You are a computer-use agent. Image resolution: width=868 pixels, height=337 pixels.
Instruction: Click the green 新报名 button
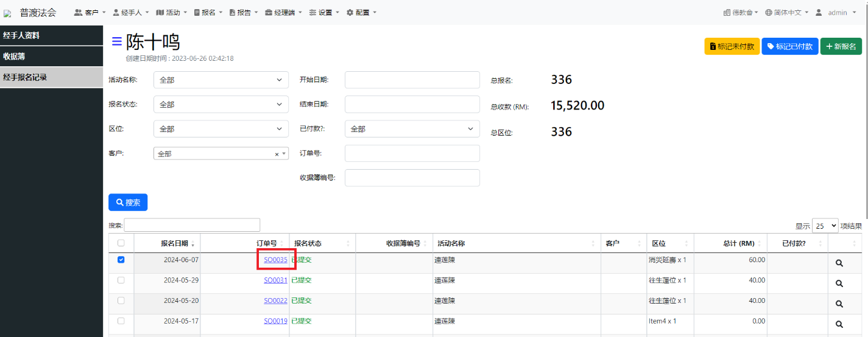point(841,46)
